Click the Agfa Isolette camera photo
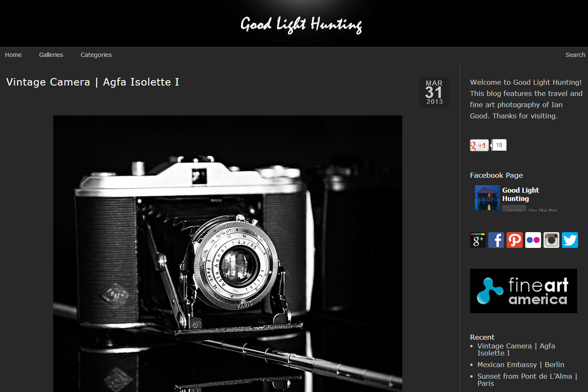588x392 pixels. pos(228,254)
